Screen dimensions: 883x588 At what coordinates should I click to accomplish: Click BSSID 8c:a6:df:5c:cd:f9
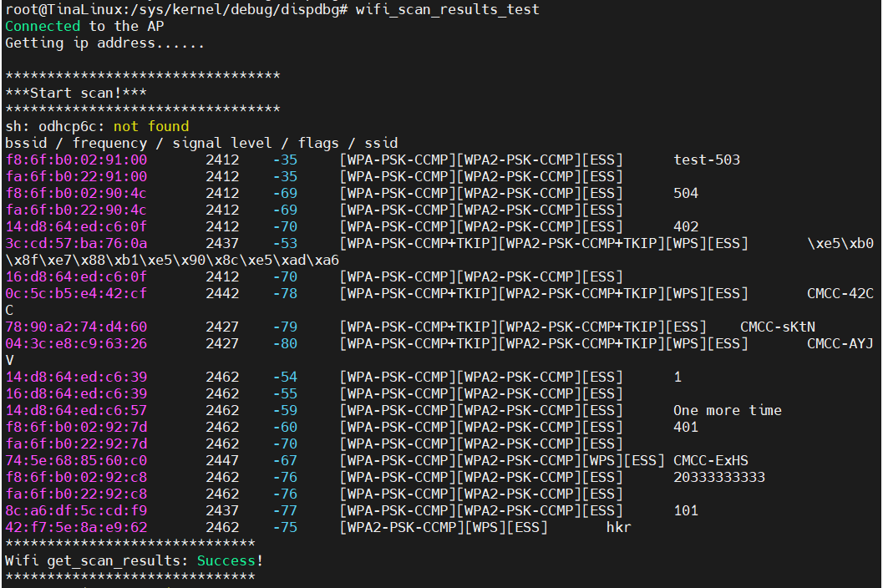tap(76, 510)
